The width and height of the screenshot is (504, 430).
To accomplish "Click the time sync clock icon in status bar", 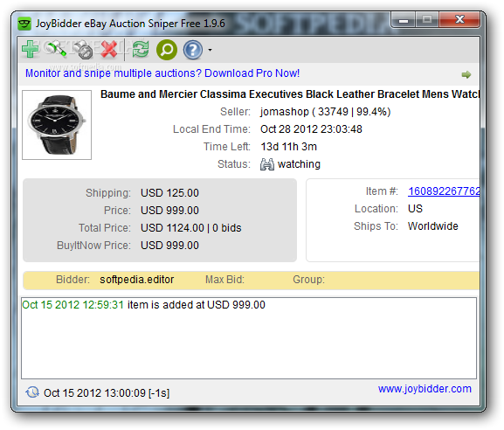I will pos(32,392).
